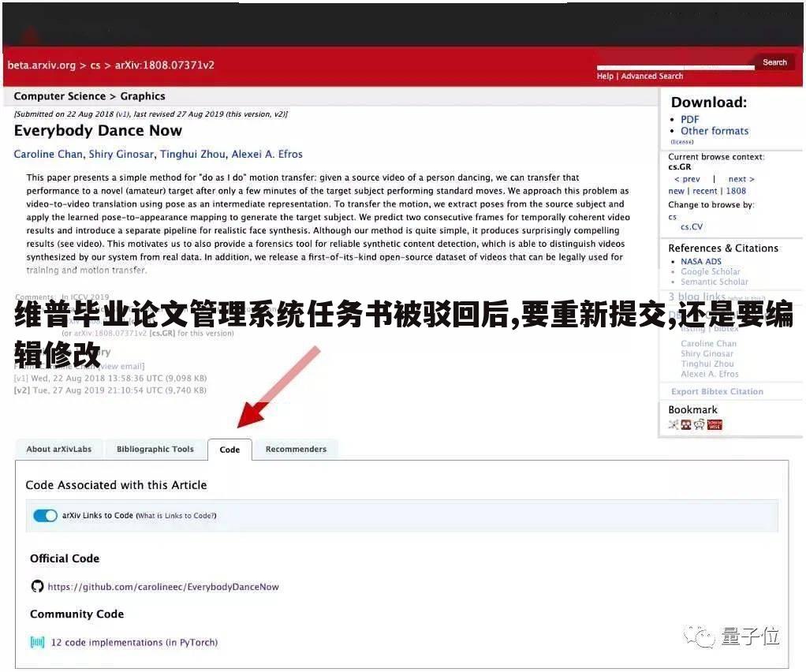Open the 12 code implementations link
Image resolution: width=806 pixels, height=672 pixels.
(134, 642)
